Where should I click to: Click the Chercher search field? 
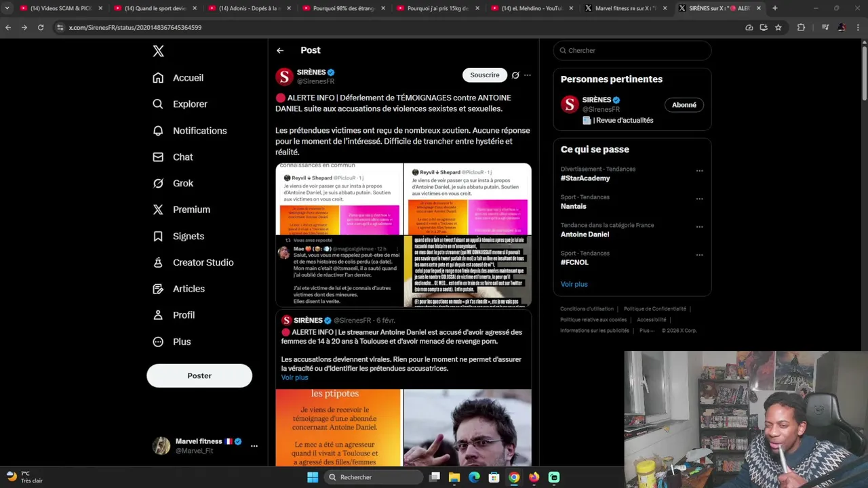(x=632, y=50)
